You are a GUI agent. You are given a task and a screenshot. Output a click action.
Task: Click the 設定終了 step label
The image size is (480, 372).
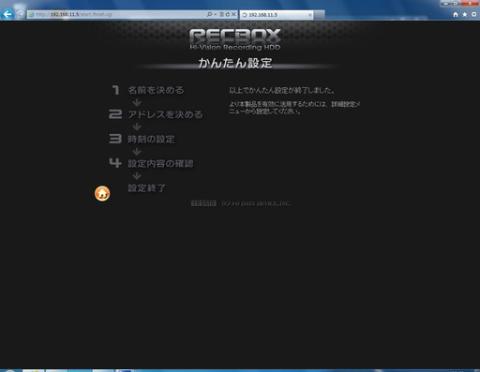click(146, 188)
